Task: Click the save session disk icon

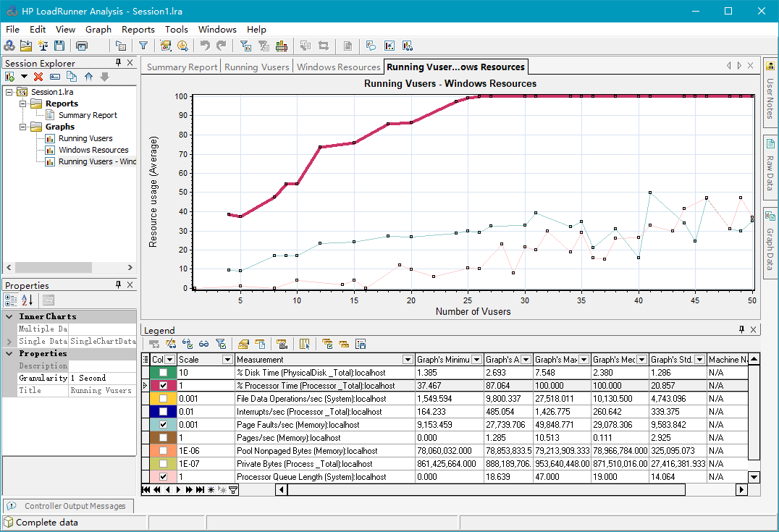Action: (59, 46)
